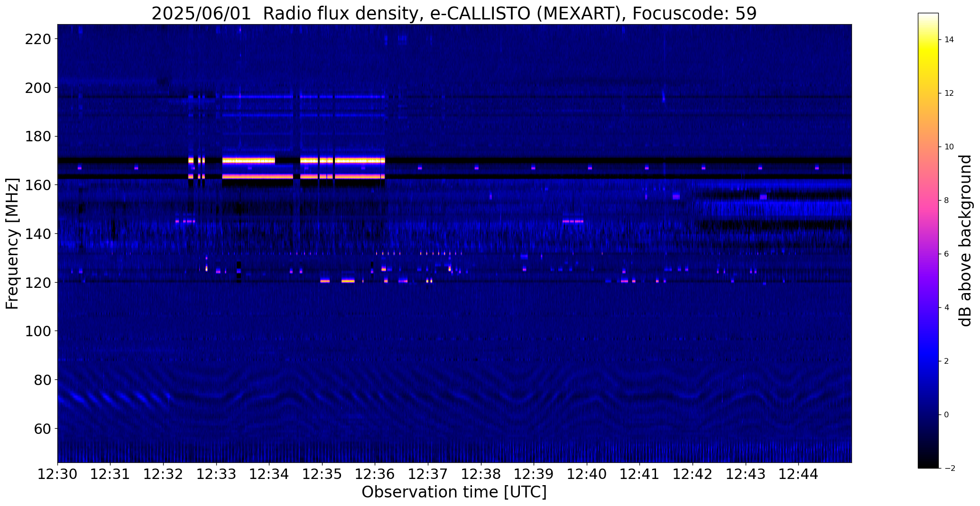Click the 12:44 time tick label
Viewport: 980px width, 506px height.
click(x=799, y=474)
